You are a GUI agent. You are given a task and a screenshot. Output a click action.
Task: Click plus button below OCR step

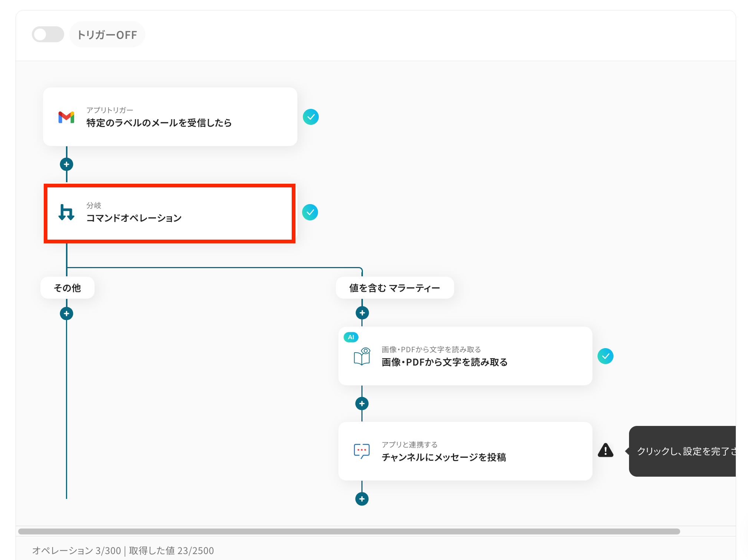pos(362,403)
